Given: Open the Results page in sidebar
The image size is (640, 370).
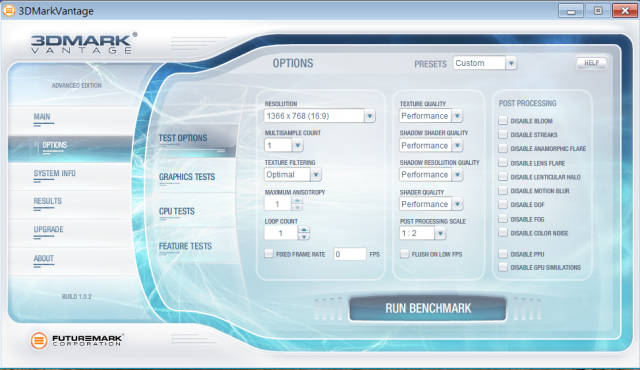Looking at the screenshot, I should tap(47, 201).
